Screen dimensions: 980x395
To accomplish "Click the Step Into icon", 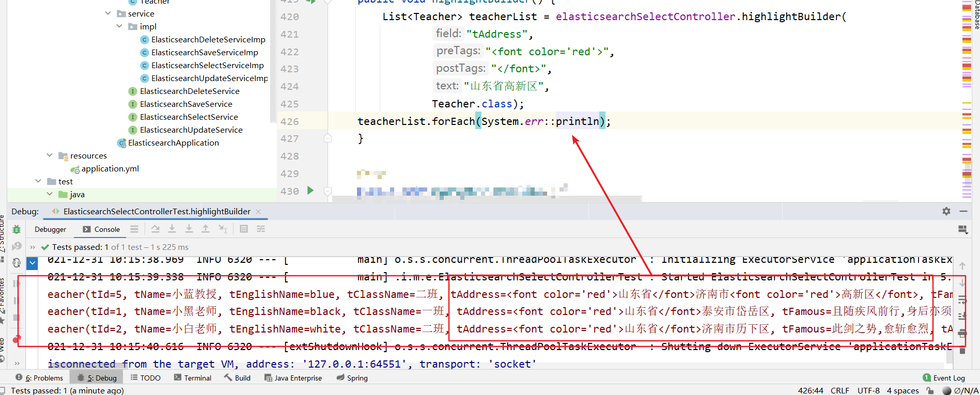I will pos(172,229).
